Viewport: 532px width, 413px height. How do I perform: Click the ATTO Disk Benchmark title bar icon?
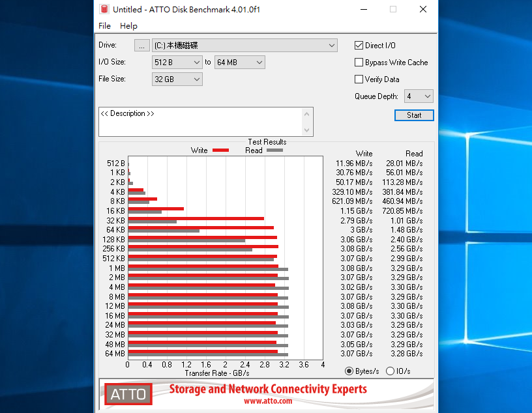click(104, 9)
